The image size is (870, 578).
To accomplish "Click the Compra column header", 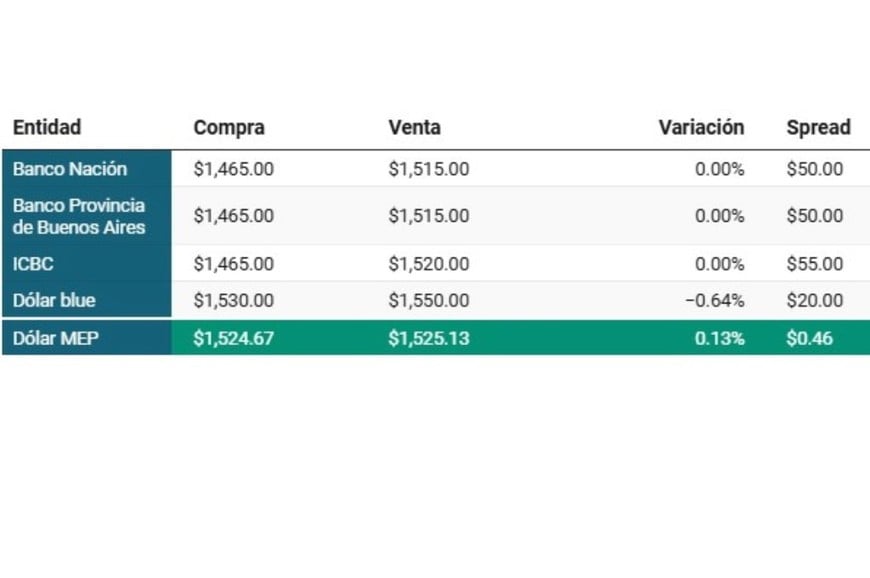I will [229, 128].
